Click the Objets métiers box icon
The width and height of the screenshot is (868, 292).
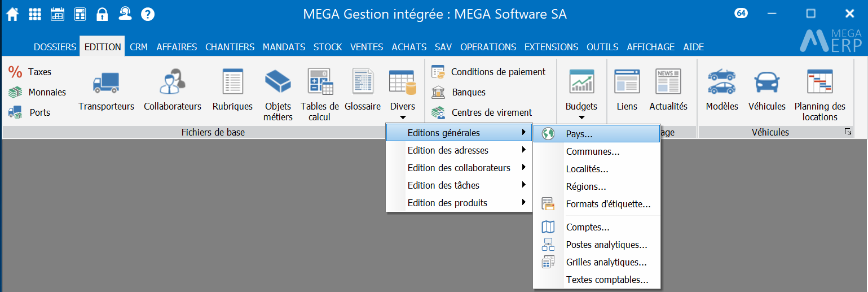pyautogui.click(x=277, y=83)
